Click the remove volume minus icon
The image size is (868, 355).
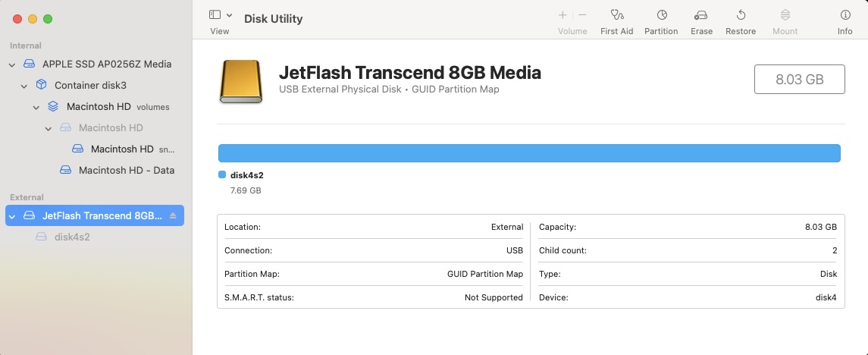pyautogui.click(x=582, y=15)
